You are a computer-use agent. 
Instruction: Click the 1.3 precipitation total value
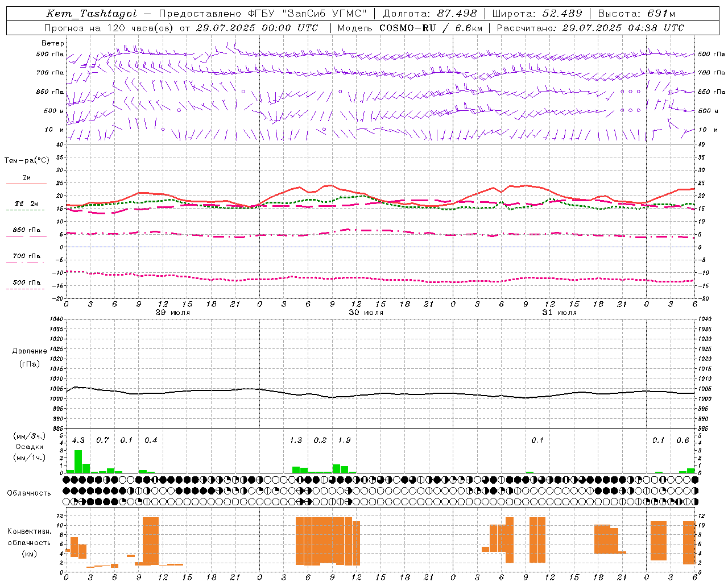296,440
